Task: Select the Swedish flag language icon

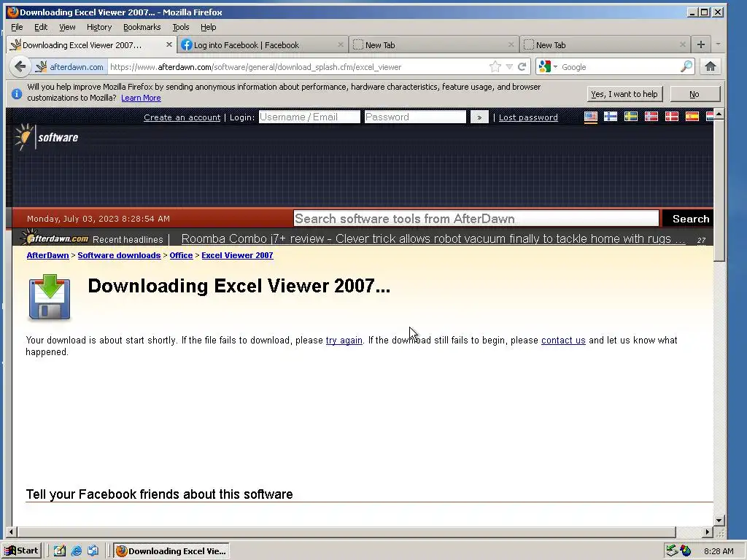Action: pyautogui.click(x=631, y=117)
